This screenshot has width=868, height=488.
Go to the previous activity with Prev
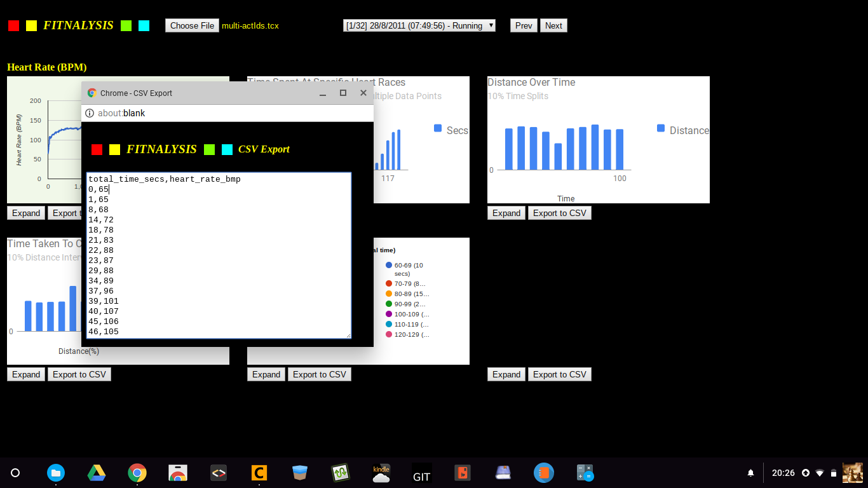[524, 25]
